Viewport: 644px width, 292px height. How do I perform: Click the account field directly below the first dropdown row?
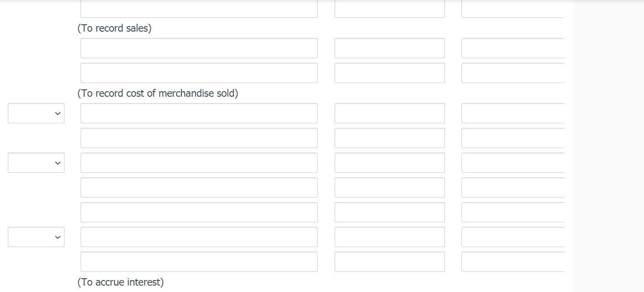coord(199,138)
